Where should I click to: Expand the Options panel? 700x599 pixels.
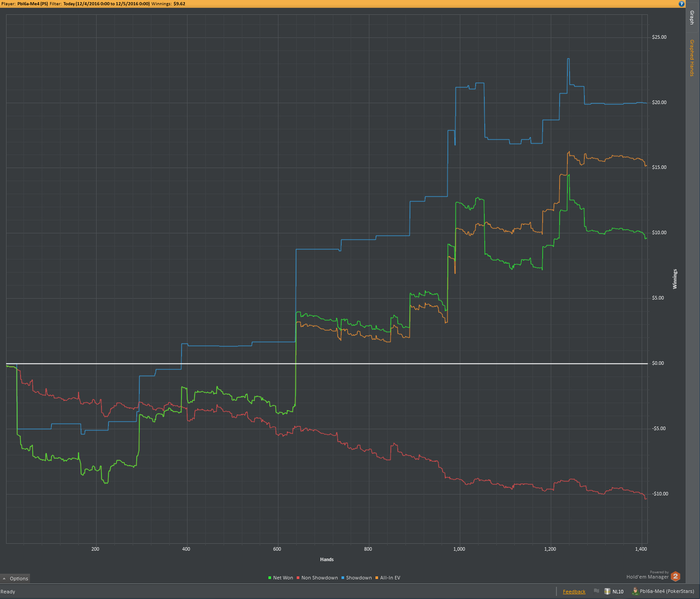15,578
